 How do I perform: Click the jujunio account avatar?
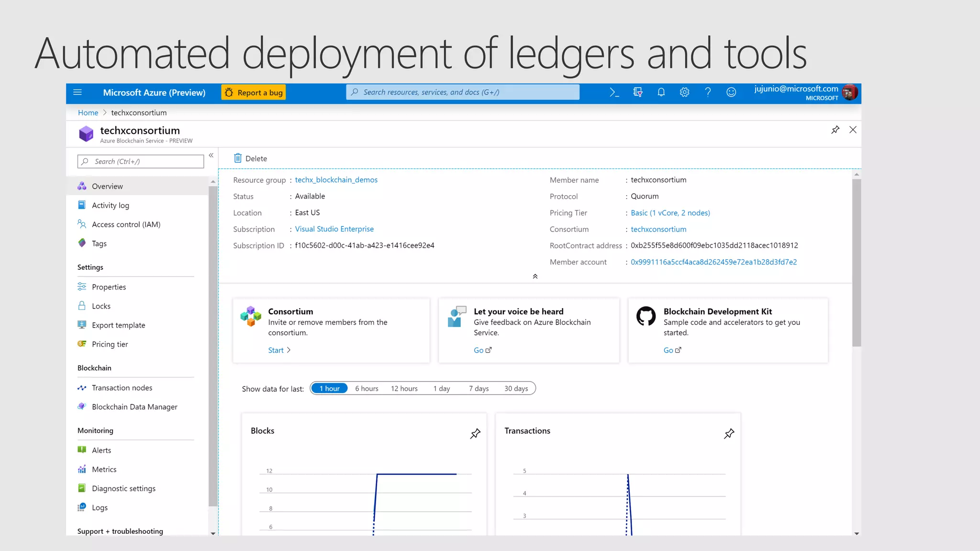(850, 92)
